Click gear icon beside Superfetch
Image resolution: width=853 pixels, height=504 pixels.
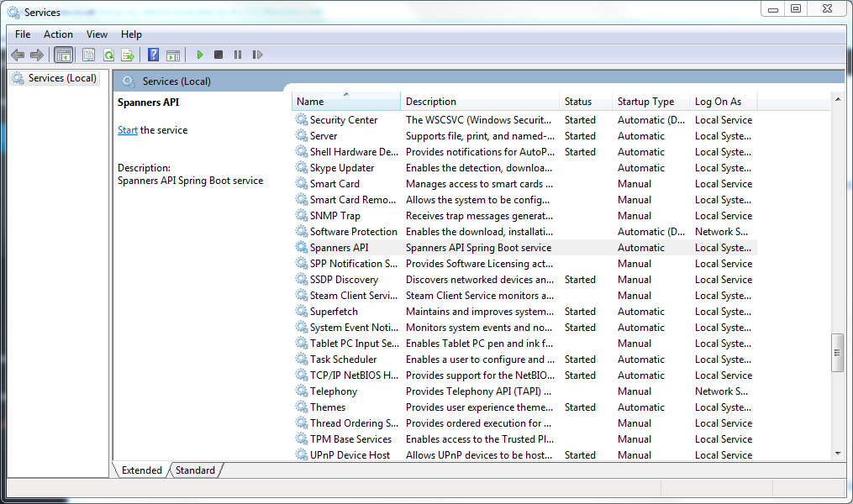click(302, 311)
